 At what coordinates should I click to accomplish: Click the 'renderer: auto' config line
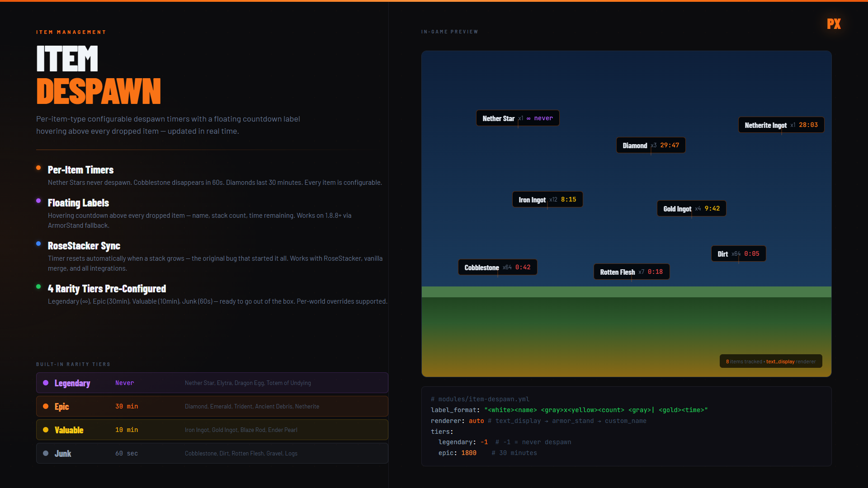point(538,421)
